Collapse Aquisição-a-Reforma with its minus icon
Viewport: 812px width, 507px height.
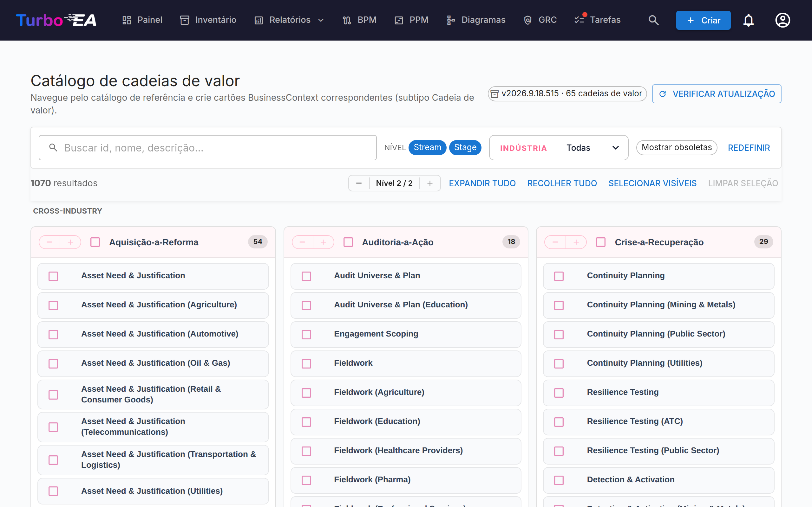click(50, 242)
